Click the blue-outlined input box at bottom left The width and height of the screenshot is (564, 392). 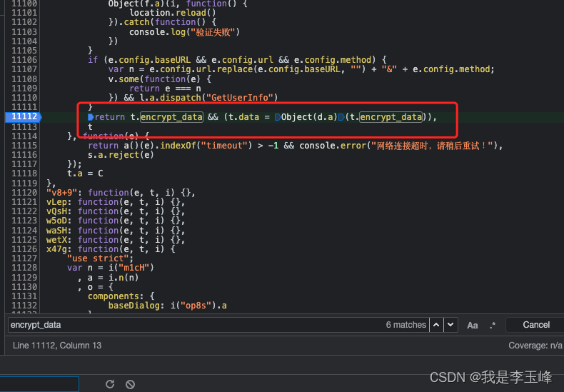(x=29, y=384)
